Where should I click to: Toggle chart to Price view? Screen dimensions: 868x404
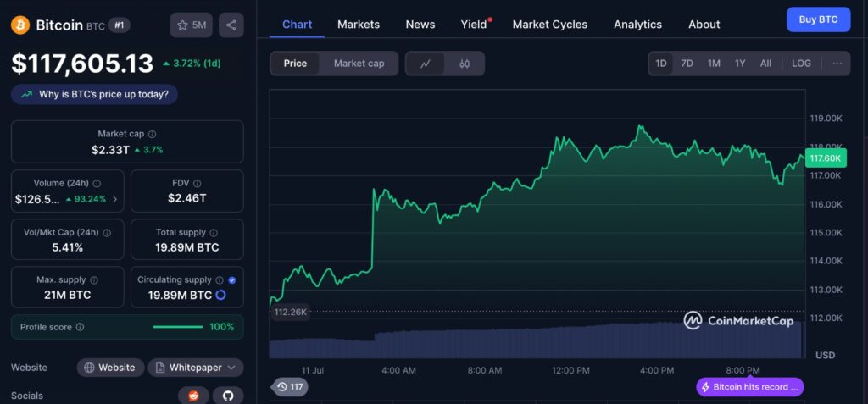click(295, 64)
